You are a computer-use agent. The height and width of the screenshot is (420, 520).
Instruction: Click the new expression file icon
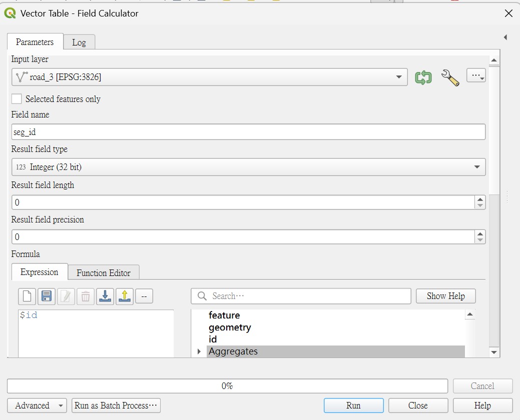[x=27, y=296]
